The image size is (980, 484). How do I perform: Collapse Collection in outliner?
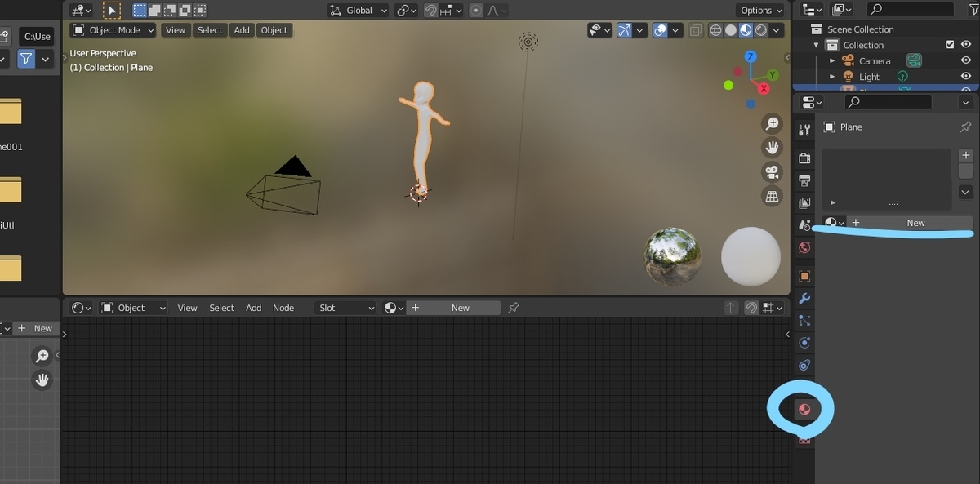pyautogui.click(x=816, y=45)
